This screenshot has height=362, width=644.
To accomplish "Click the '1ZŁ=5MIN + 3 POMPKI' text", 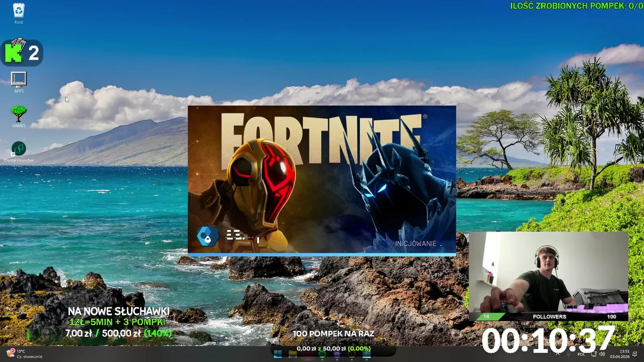I will [x=118, y=322].
